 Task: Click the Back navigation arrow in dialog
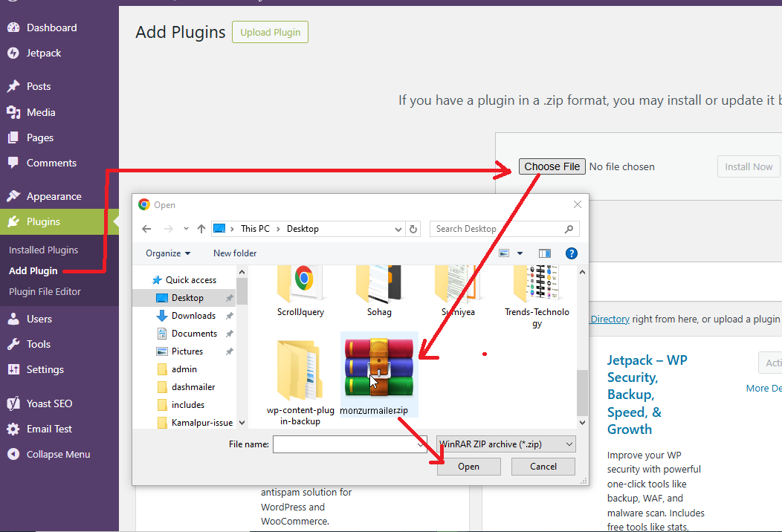[146, 229]
